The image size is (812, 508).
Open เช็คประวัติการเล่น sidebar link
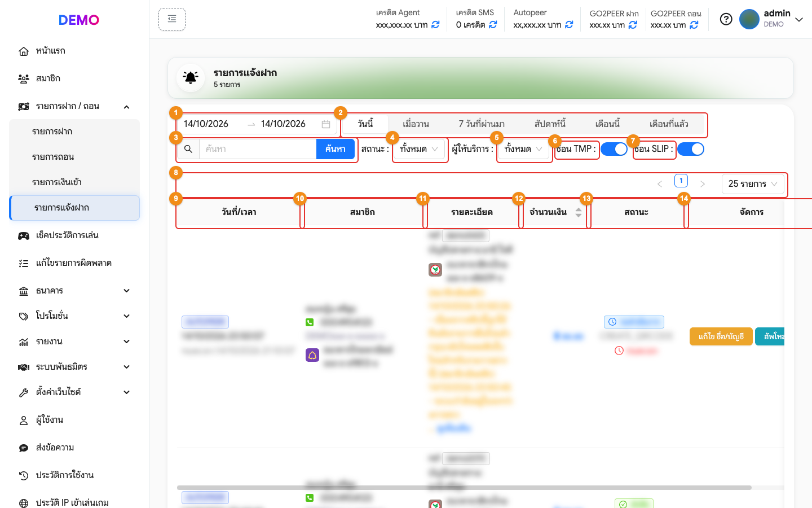74,235
